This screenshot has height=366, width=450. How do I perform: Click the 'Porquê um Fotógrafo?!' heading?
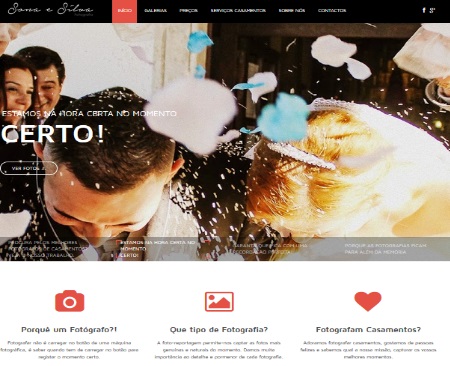point(69,330)
